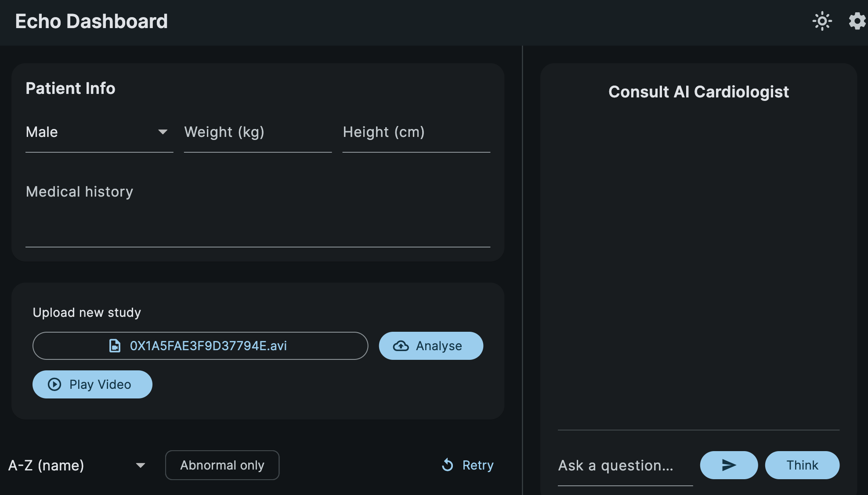Send question with paper plane icon

coord(729,465)
